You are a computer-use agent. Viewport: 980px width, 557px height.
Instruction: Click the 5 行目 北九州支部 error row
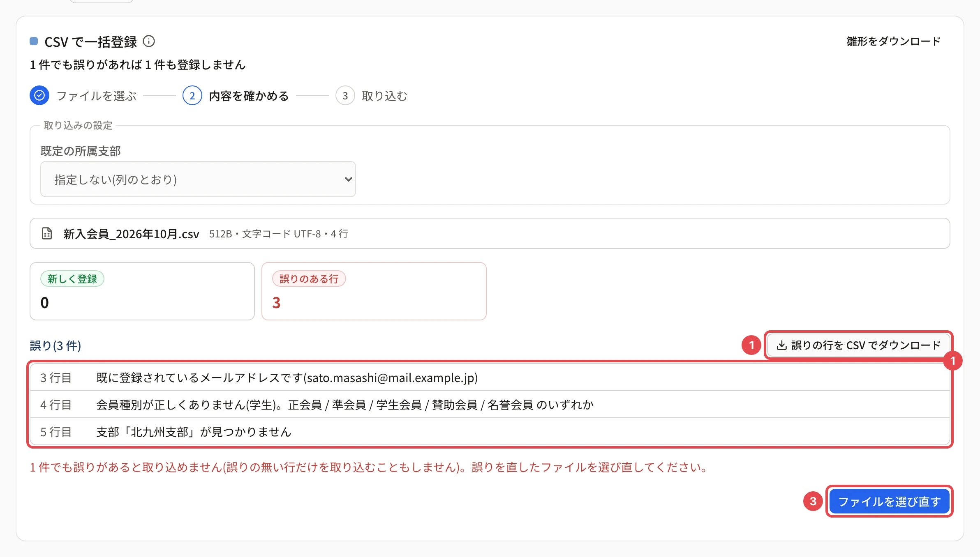pos(490,431)
